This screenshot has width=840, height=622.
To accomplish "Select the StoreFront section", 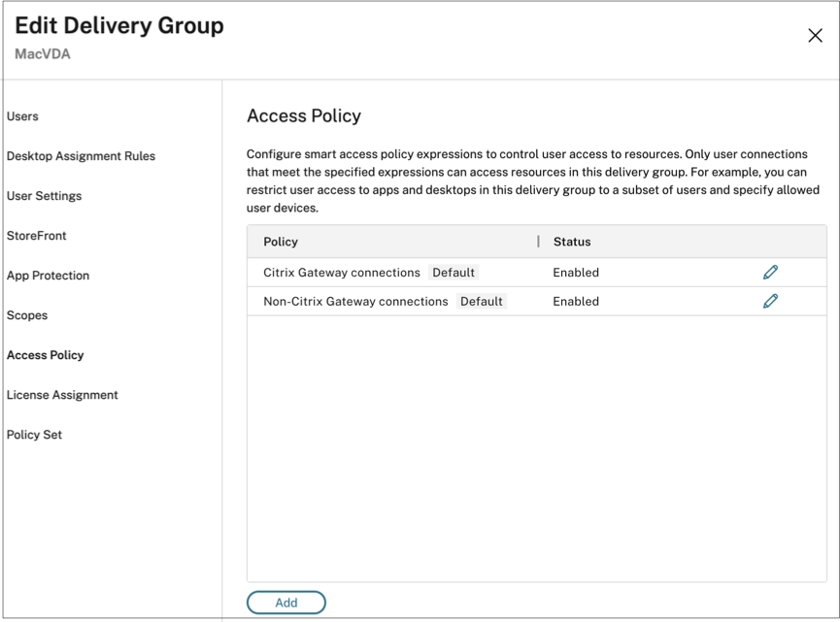I will coord(37,236).
